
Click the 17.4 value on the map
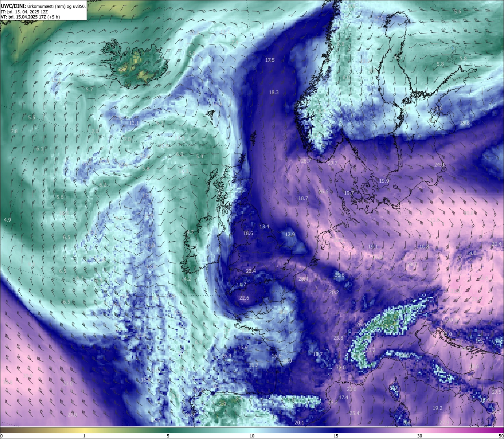point(343,398)
